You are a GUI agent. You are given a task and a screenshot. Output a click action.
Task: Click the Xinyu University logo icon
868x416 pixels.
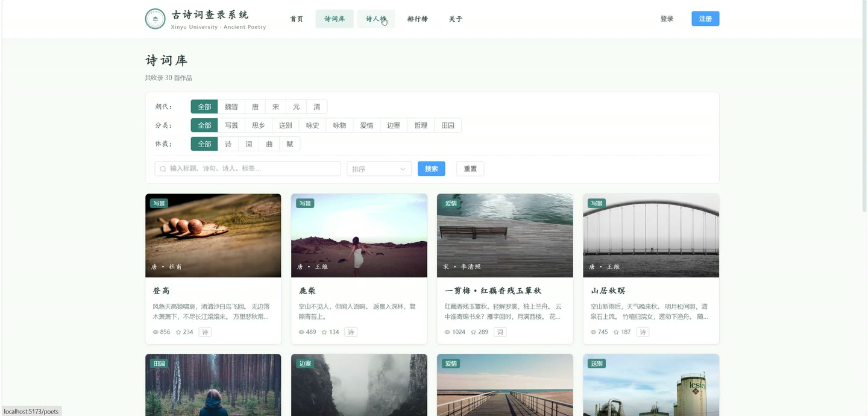156,19
